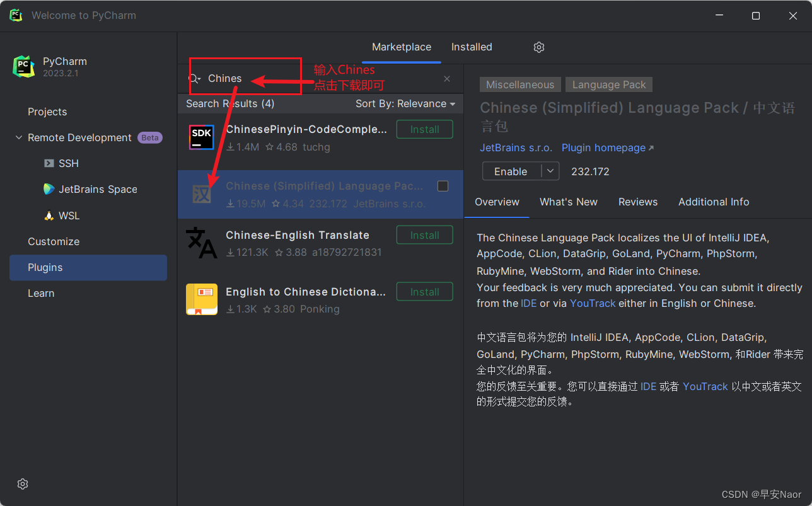This screenshot has width=812, height=506.
Task: Clear the plugin search text
Action: pyautogui.click(x=447, y=79)
